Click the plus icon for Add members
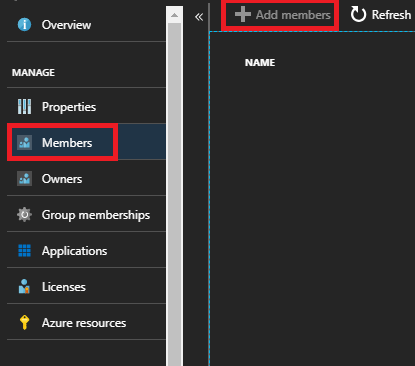415x366 pixels. click(x=243, y=14)
